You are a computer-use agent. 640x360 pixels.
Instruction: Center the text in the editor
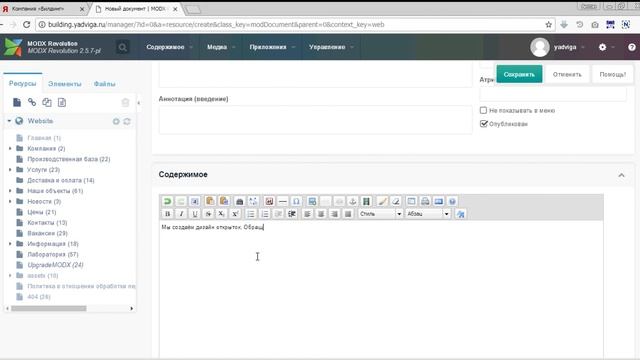[x=321, y=214]
